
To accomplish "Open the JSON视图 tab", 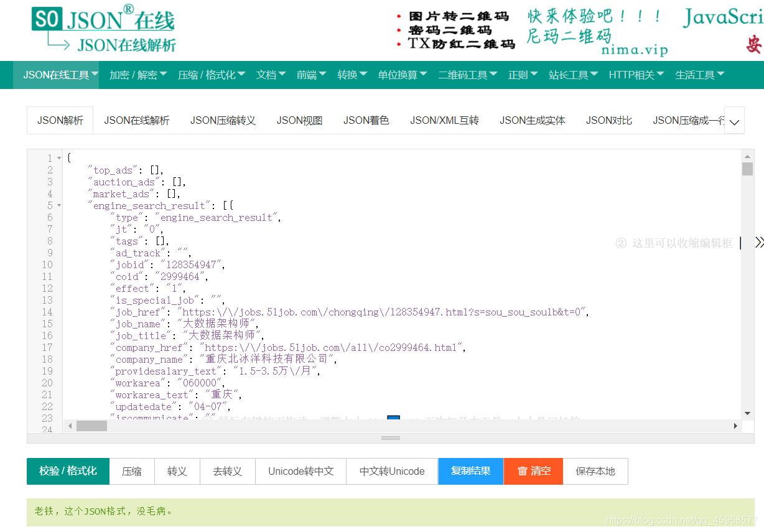I will pos(300,120).
